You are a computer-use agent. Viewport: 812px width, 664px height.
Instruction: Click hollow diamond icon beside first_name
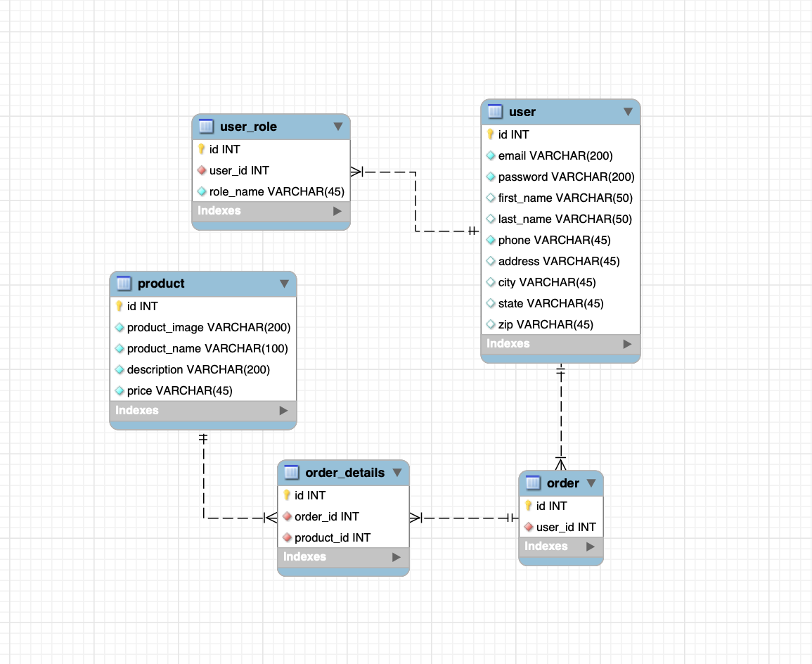491,198
